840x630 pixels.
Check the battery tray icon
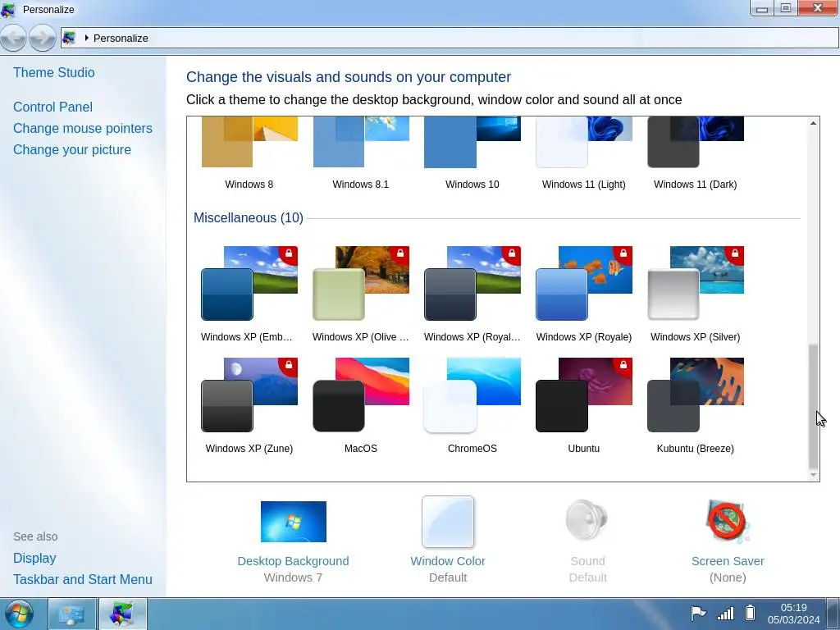[x=750, y=612]
